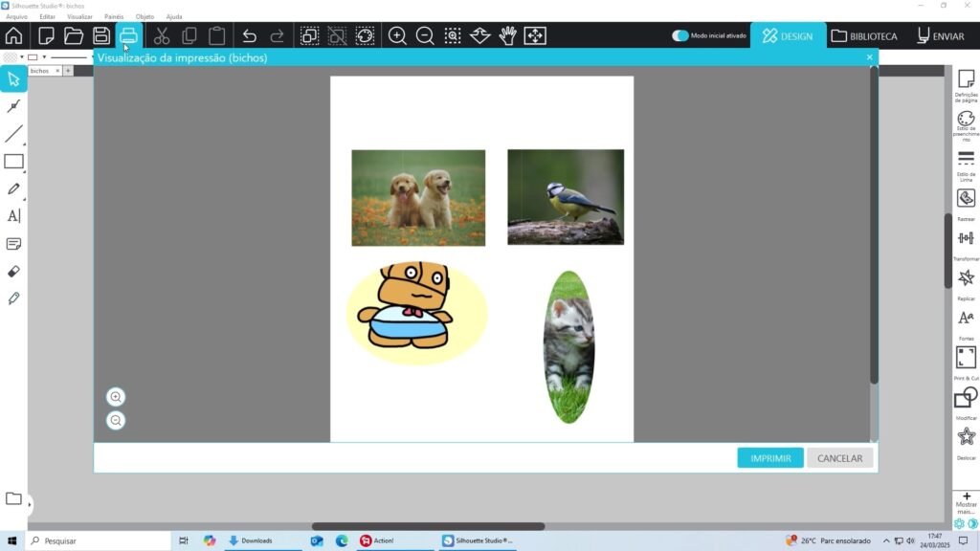Switch to the BIBLIOTECA tab
Image resolution: width=980 pixels, height=551 pixels.
(x=864, y=35)
